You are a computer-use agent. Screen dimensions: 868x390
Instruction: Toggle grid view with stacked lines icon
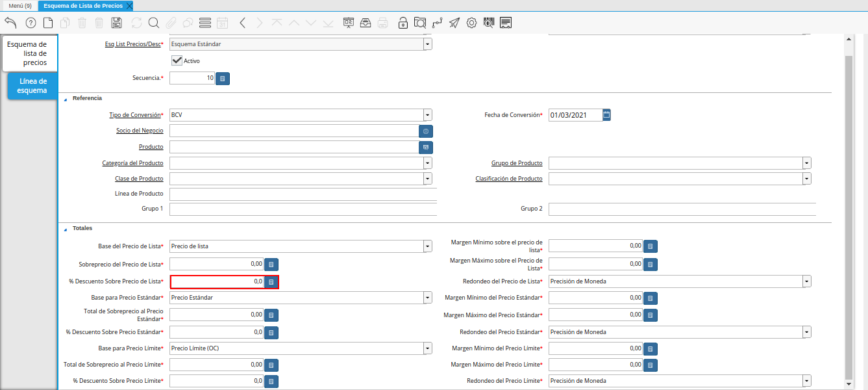click(205, 23)
